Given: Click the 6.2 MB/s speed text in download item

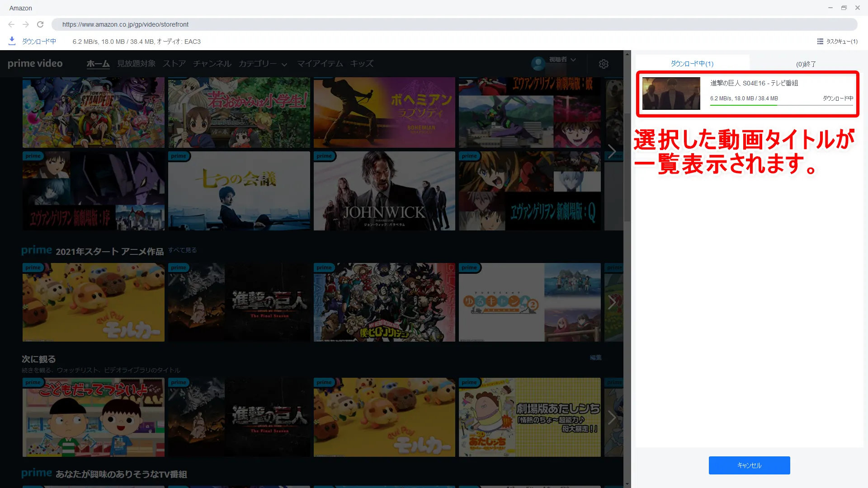Looking at the screenshot, I should 721,99.
